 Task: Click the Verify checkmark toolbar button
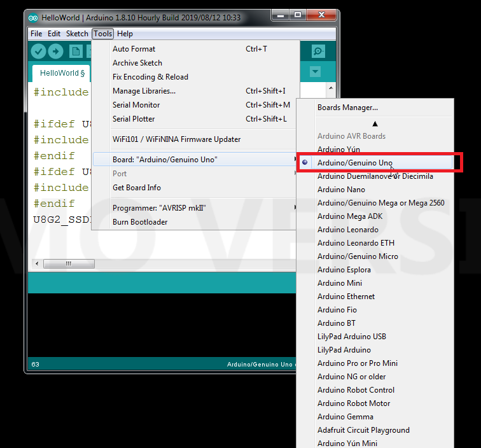click(x=38, y=52)
